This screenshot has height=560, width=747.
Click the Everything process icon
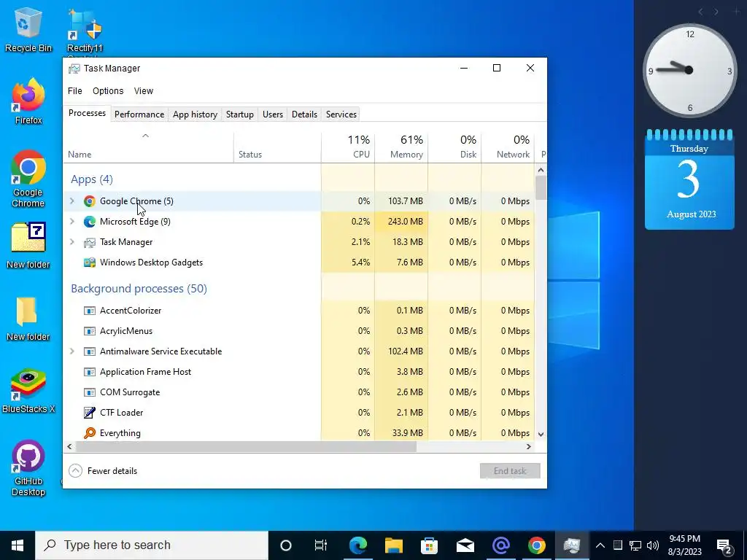[x=90, y=433]
